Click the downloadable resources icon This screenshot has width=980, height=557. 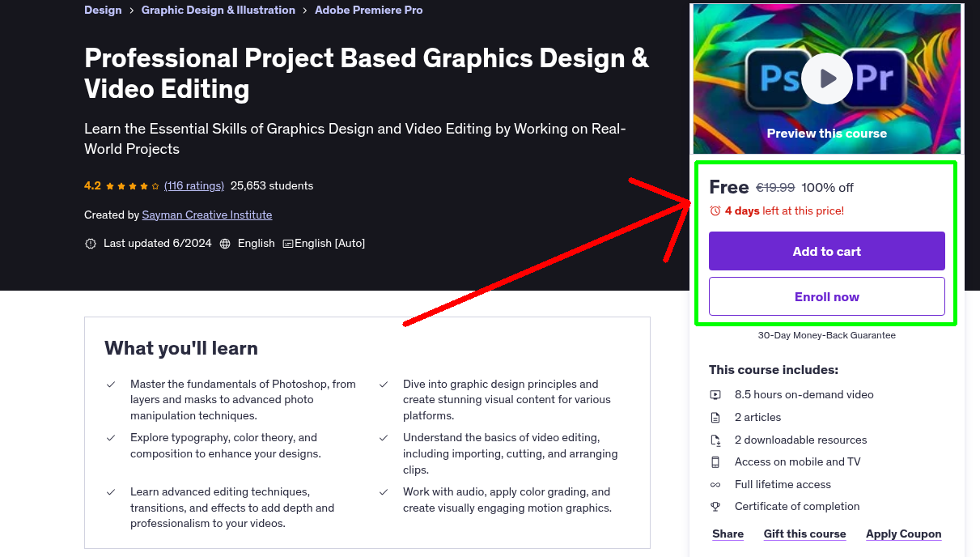coord(715,440)
